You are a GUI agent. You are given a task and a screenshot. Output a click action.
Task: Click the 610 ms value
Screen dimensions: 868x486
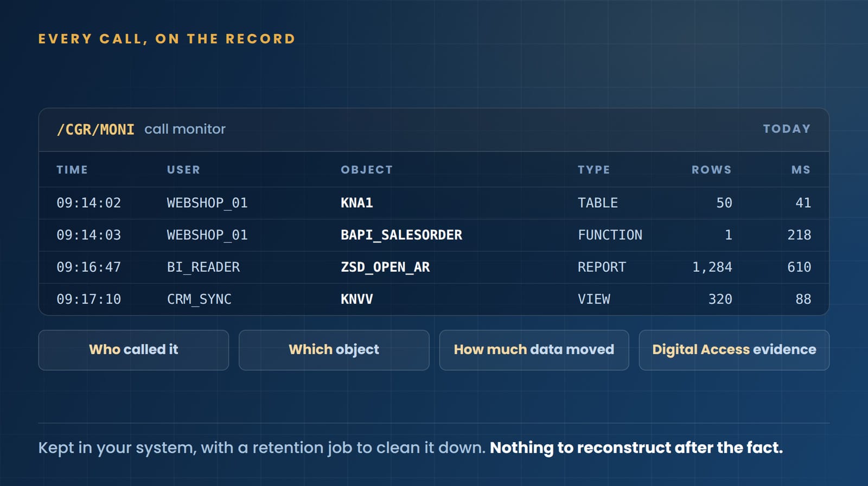(x=799, y=267)
